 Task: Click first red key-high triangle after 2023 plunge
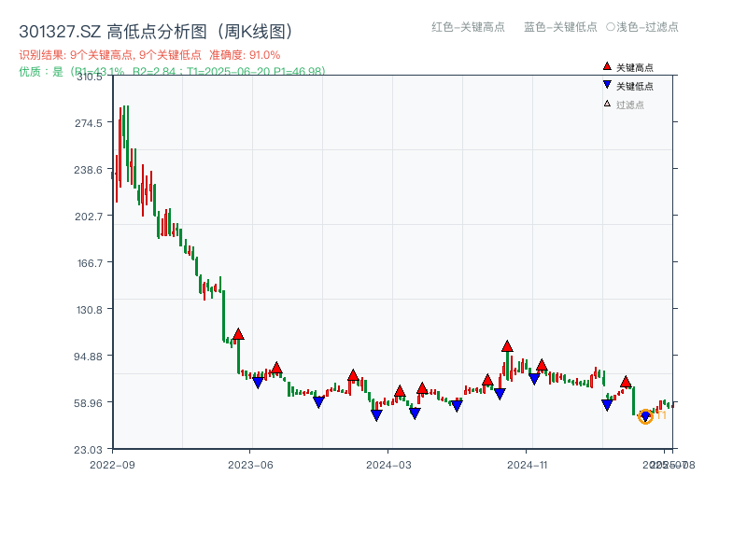tap(238, 334)
